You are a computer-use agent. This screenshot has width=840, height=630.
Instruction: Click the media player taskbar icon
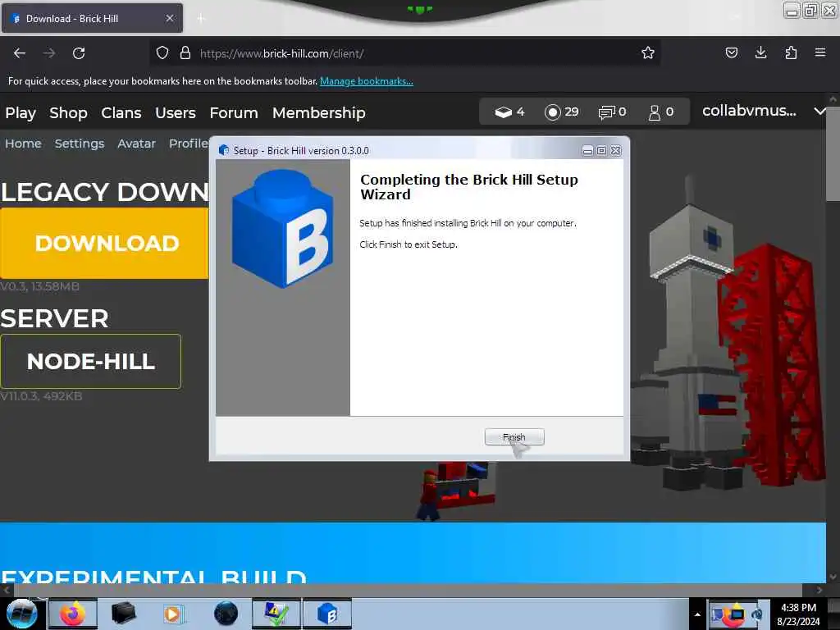(x=173, y=614)
